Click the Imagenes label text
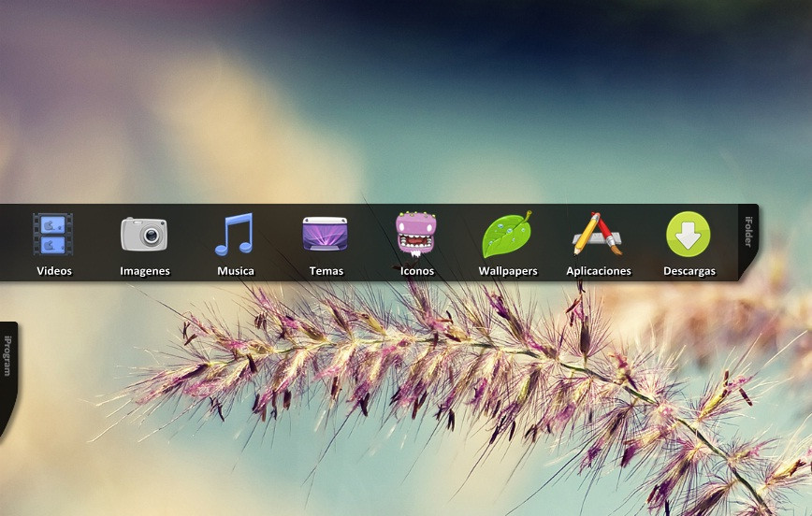 pos(145,271)
